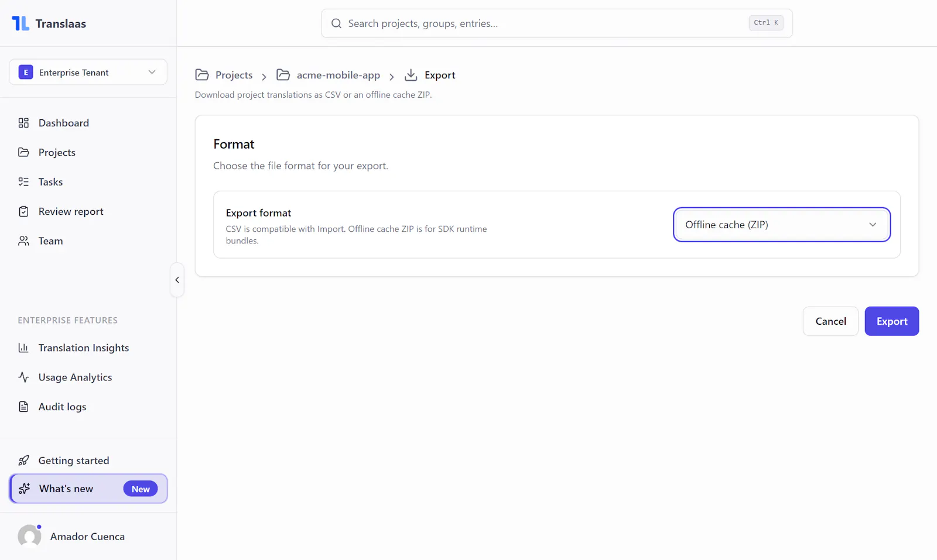Click the Review report clipboard icon

coord(23,211)
